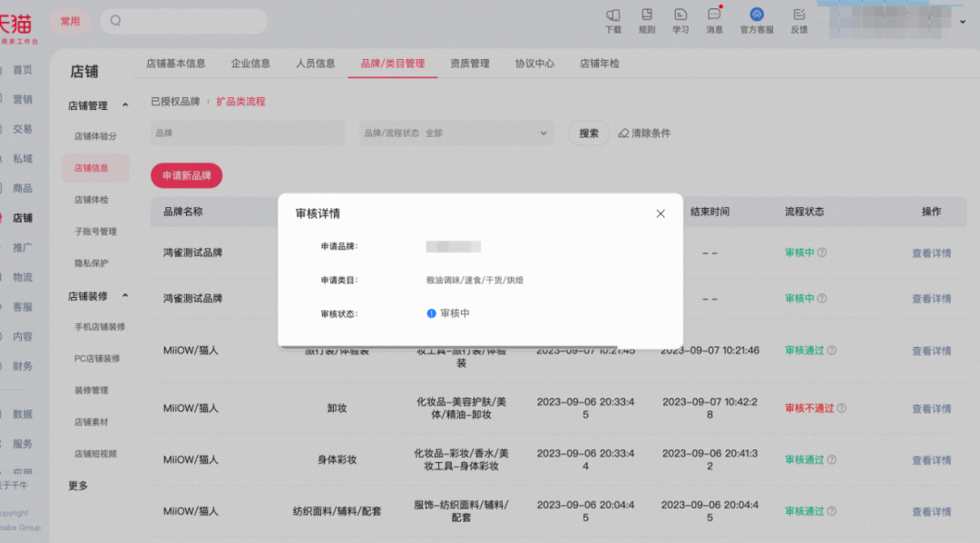Open account dropdown arrow at top right
Image resolution: width=980 pixels, height=543 pixels.
(x=962, y=21)
